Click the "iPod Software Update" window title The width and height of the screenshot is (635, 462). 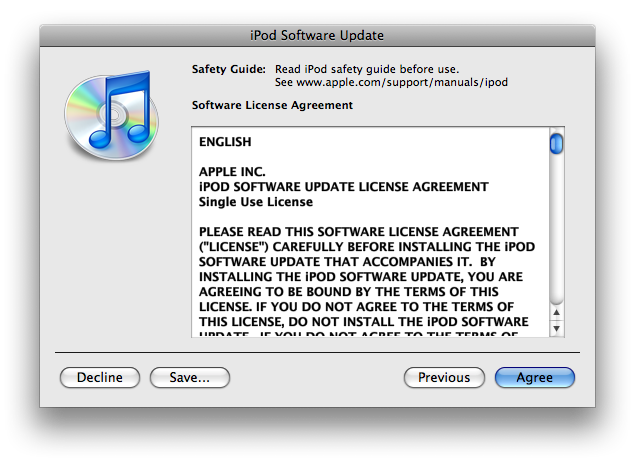317,35
